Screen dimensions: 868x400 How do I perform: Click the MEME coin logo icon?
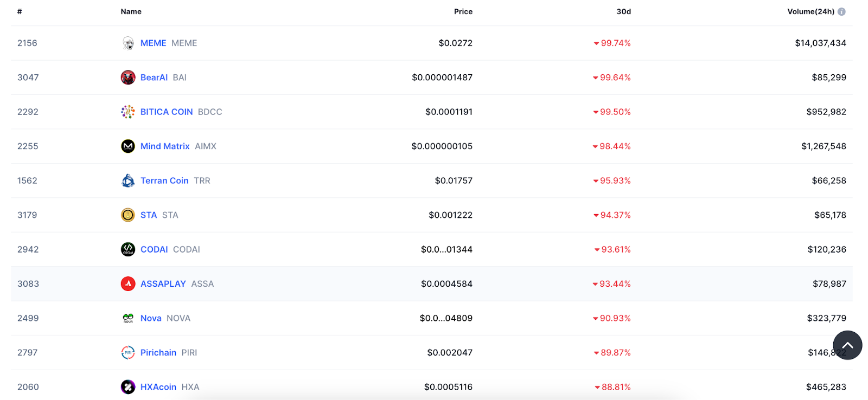(x=128, y=43)
